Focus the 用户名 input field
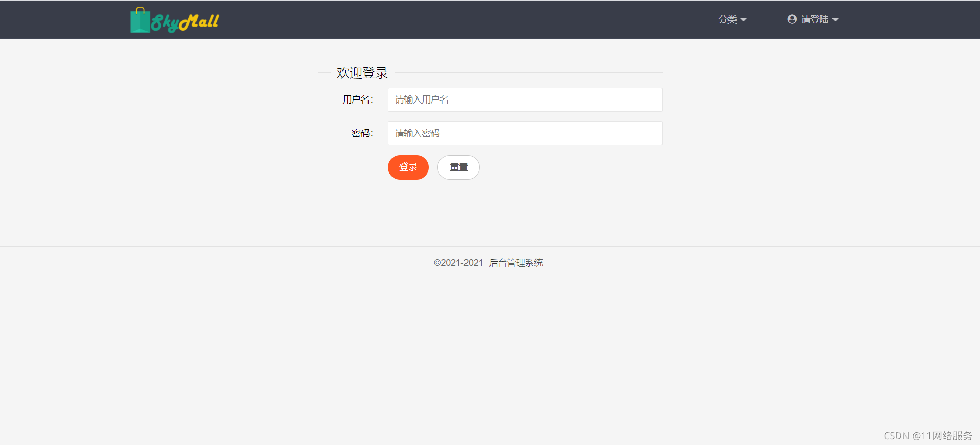Viewport: 980px width, 445px height. (x=525, y=100)
